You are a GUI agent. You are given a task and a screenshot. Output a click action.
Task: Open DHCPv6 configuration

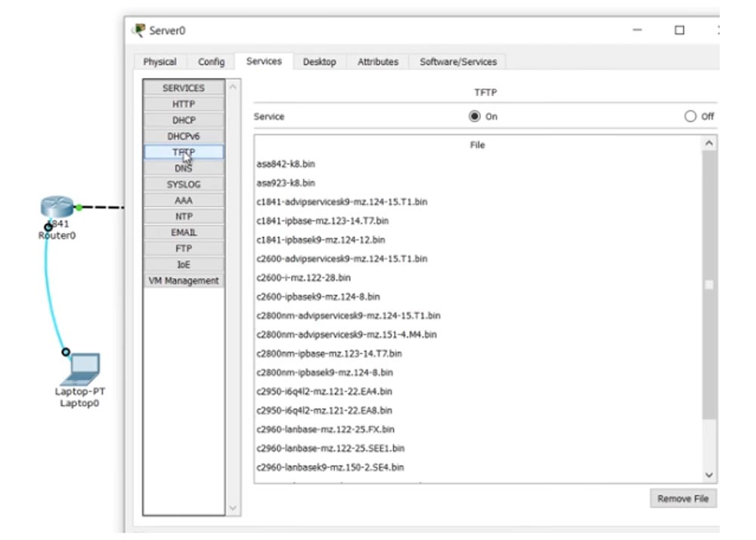[x=184, y=135]
